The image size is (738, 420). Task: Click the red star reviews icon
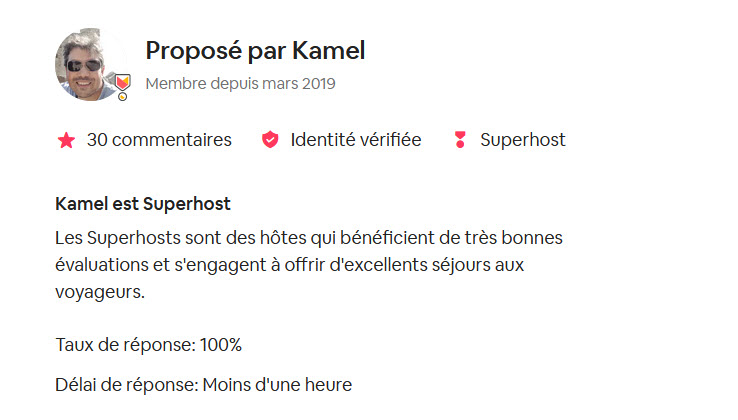tap(66, 140)
